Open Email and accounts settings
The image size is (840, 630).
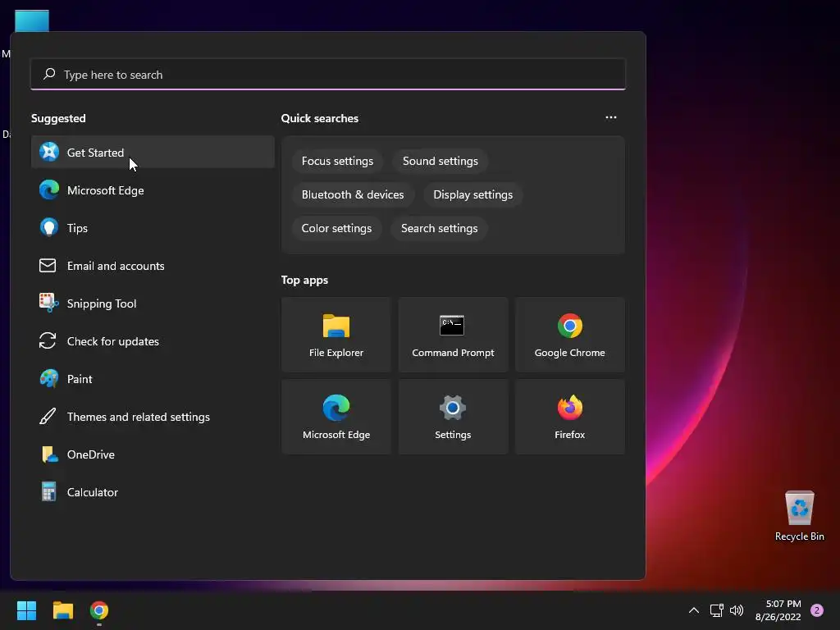click(153, 266)
